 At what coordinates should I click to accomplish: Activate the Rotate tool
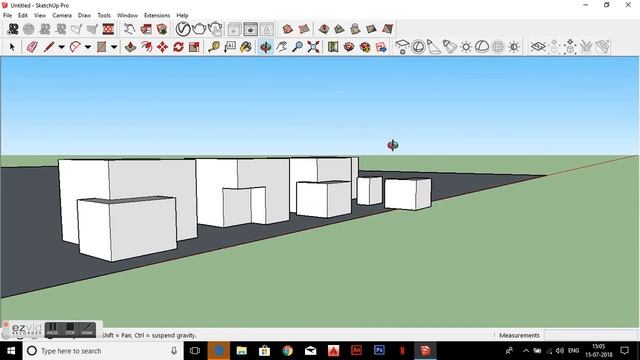tap(178, 47)
